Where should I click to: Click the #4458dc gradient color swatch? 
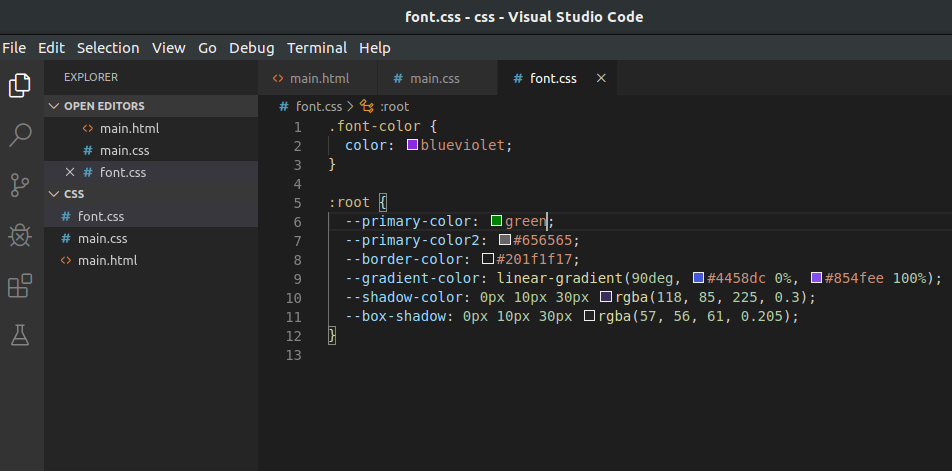[x=698, y=278]
